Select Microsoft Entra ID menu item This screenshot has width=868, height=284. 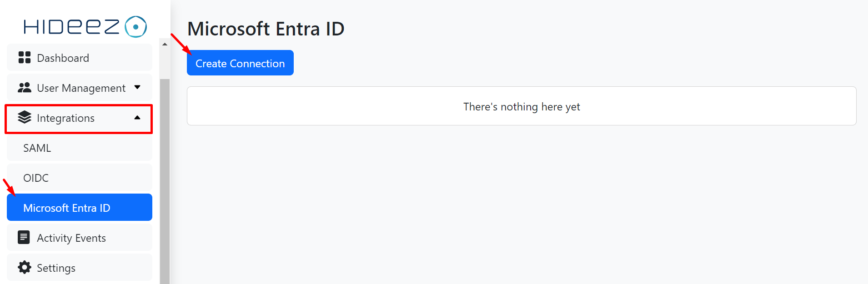tap(80, 208)
